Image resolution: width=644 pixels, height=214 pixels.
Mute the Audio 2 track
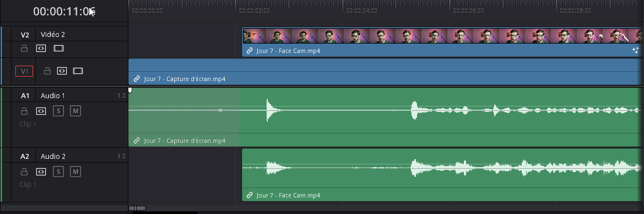pyautogui.click(x=75, y=172)
